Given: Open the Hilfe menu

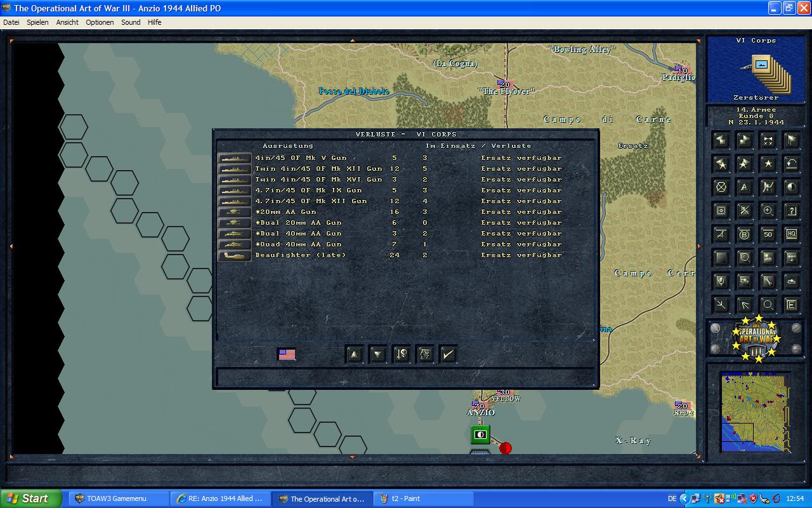Looking at the screenshot, I should pos(155,22).
